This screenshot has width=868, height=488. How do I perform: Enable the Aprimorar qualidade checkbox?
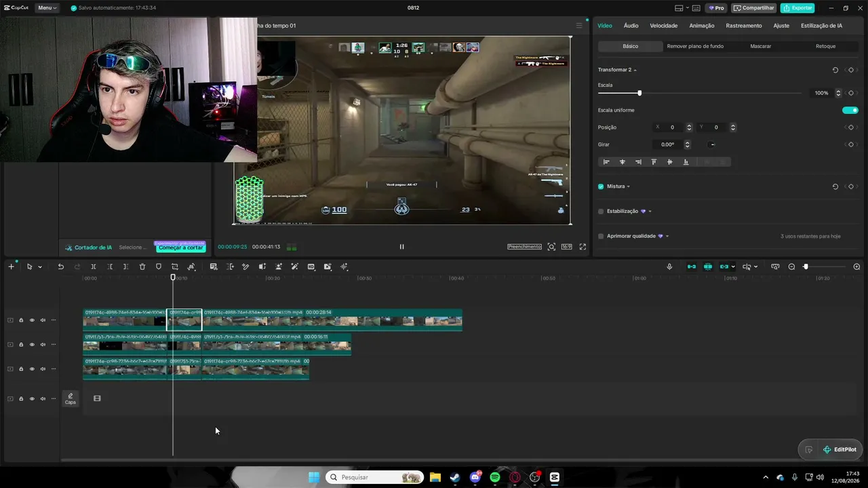601,237
